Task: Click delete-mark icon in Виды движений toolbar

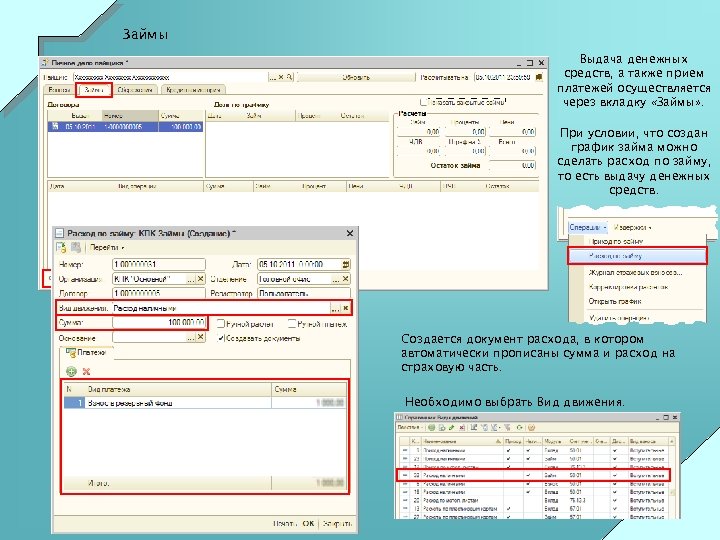Action: click(x=461, y=428)
